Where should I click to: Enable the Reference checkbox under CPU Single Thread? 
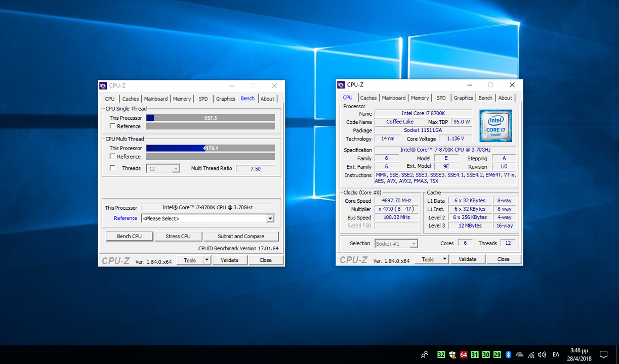click(x=112, y=126)
